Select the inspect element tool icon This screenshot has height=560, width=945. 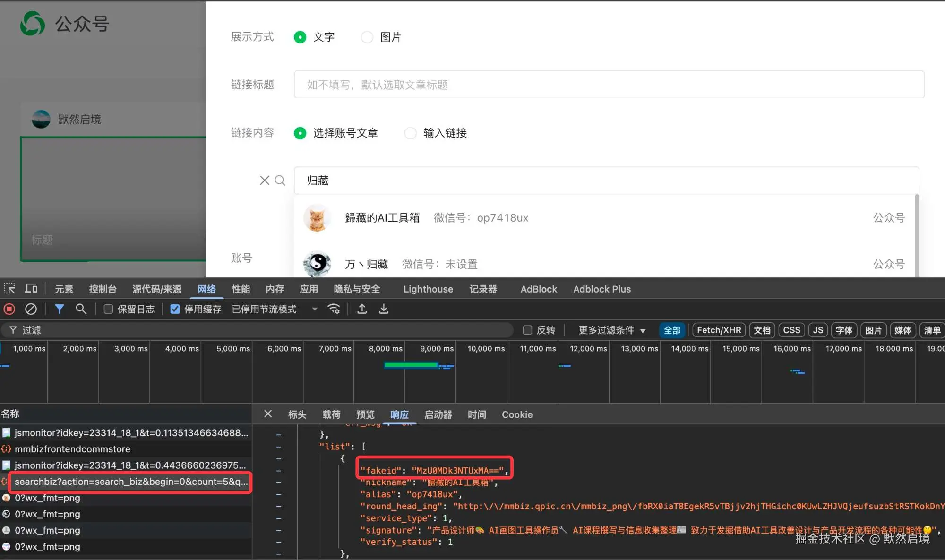coord(9,288)
